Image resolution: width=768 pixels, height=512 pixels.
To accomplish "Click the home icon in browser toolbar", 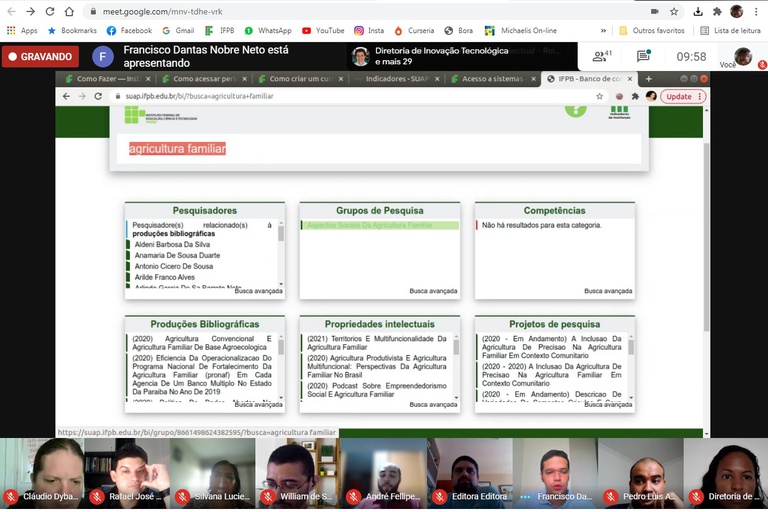I will click(x=68, y=11).
